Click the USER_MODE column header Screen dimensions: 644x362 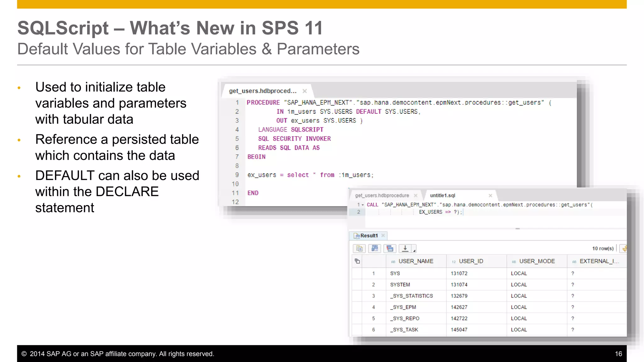(537, 261)
